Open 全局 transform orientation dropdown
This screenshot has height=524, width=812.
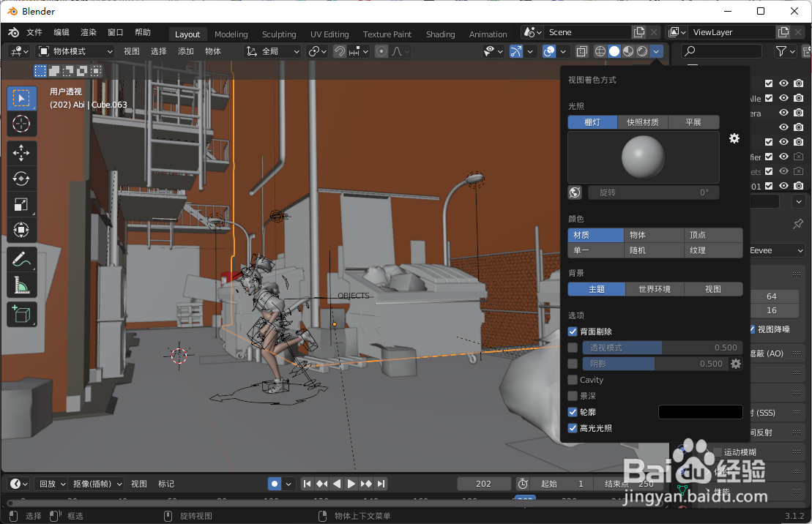[272, 51]
